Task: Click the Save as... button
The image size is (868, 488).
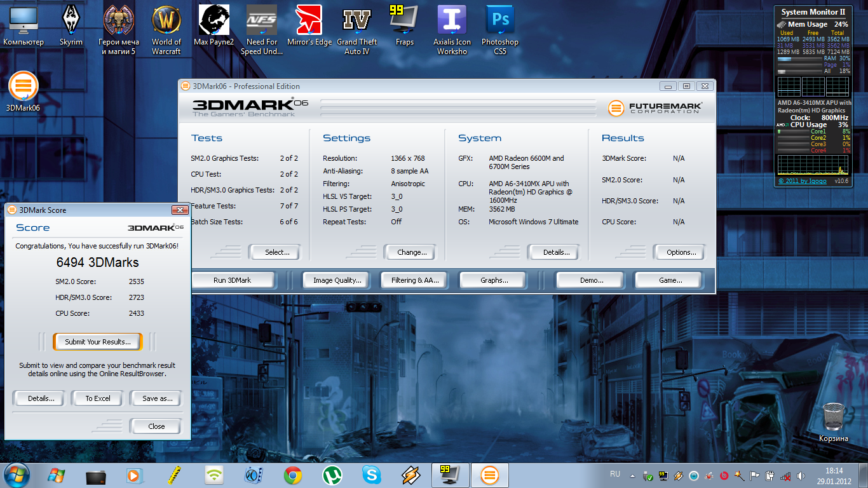Action: point(157,398)
